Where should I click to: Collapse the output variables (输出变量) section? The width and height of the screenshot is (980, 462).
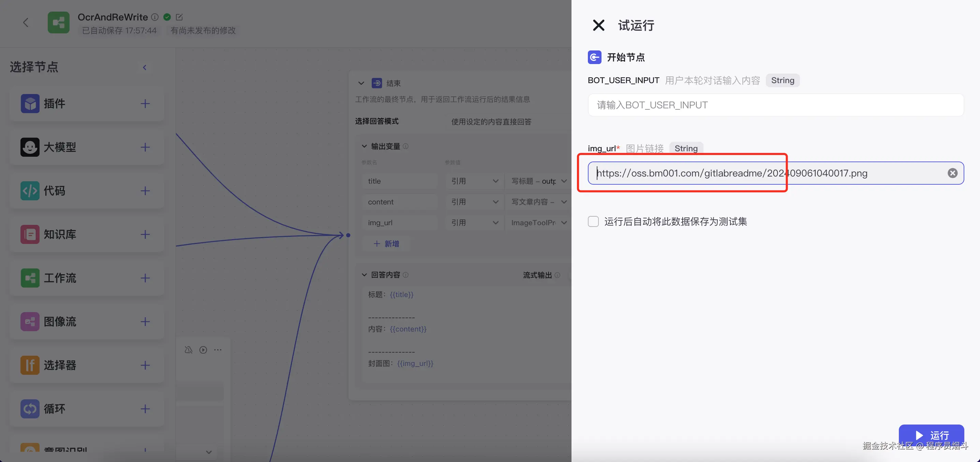364,147
